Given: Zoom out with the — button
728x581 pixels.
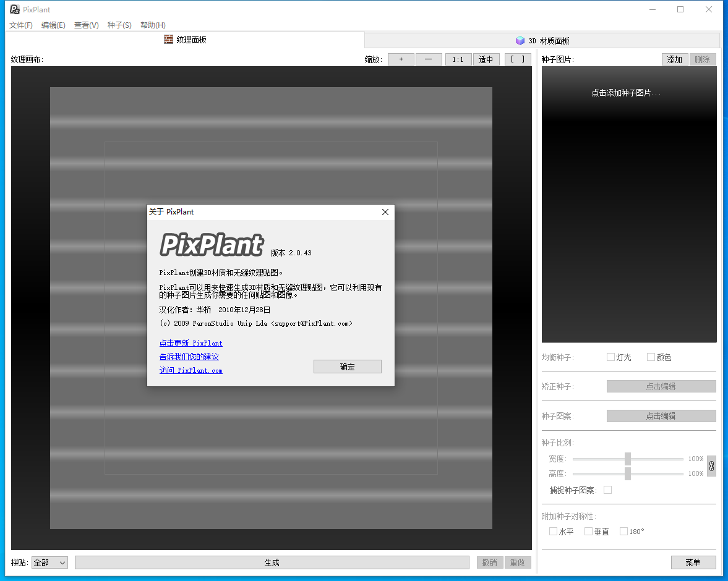Looking at the screenshot, I should [429, 59].
